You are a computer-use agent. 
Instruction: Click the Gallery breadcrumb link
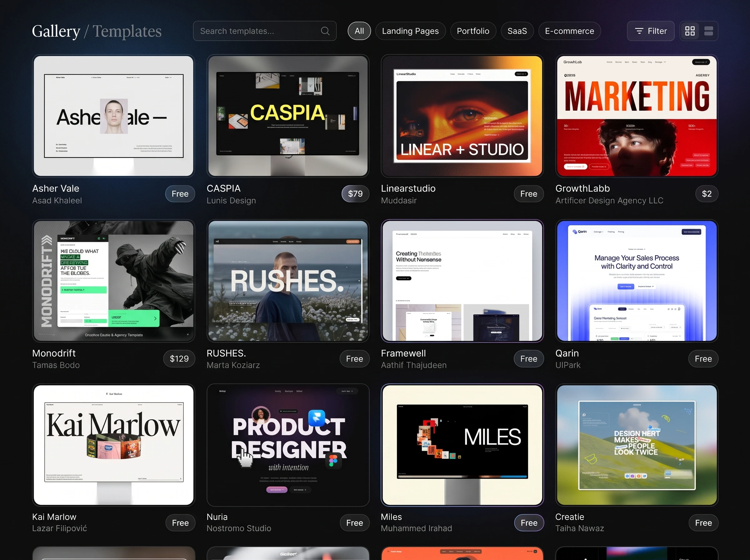pyautogui.click(x=56, y=31)
